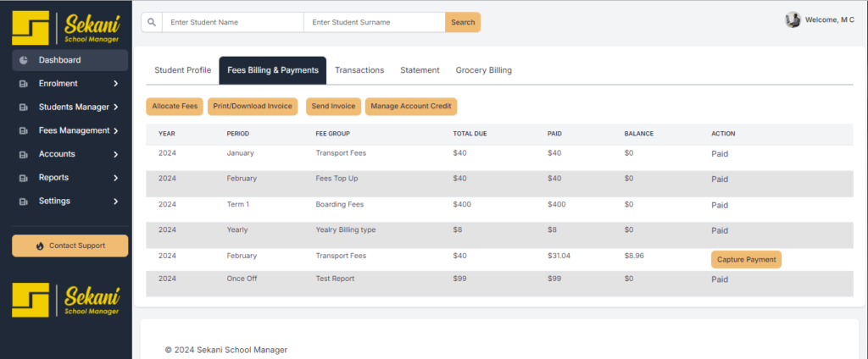This screenshot has width=868, height=359.
Task: Select the Yearly period cell
Action: [x=237, y=230]
